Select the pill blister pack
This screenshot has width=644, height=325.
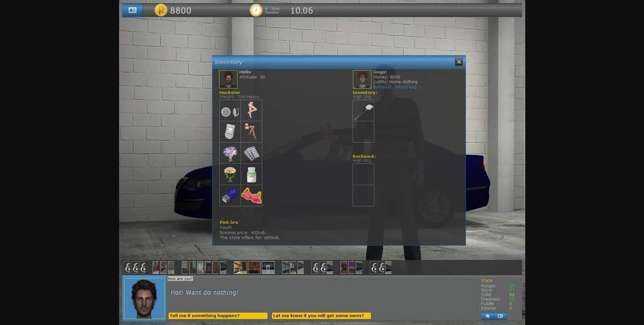tap(251, 153)
